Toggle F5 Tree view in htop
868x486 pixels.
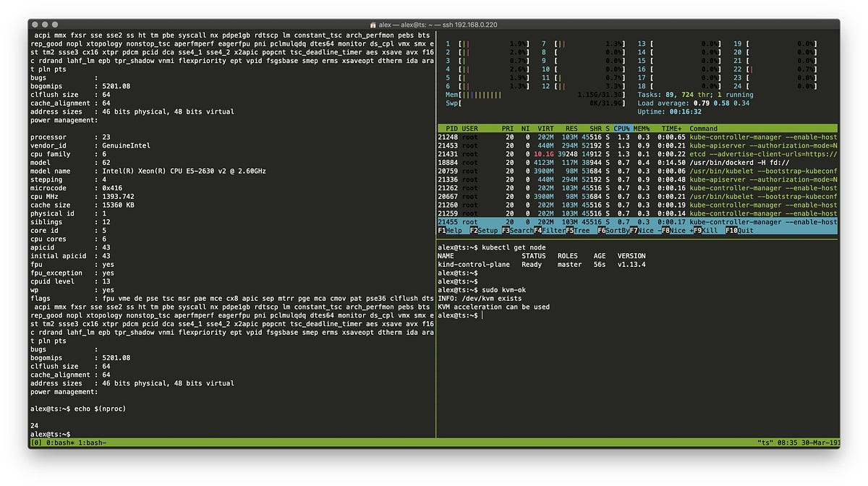[579, 231]
